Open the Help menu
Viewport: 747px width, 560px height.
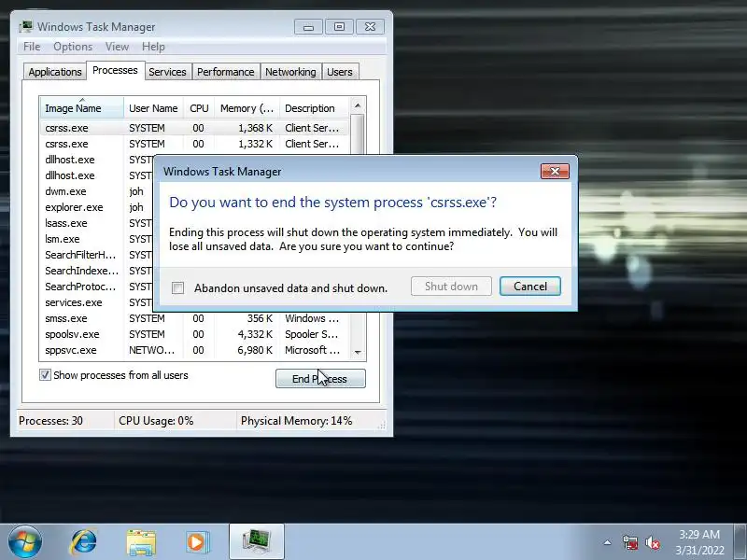click(153, 47)
